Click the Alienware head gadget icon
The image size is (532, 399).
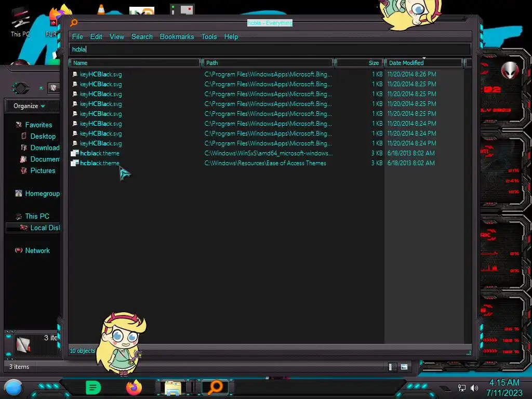(x=510, y=70)
